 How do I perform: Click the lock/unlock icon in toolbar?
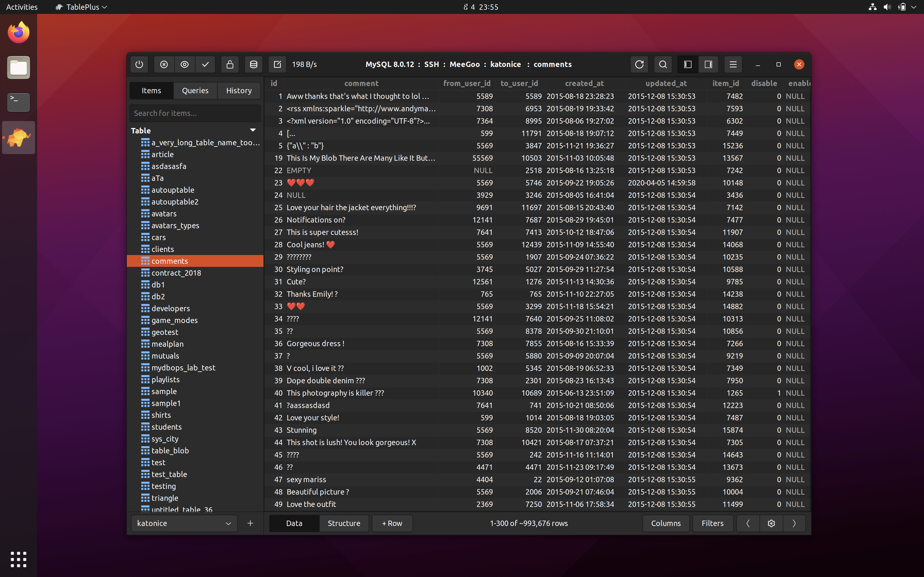pyautogui.click(x=229, y=64)
